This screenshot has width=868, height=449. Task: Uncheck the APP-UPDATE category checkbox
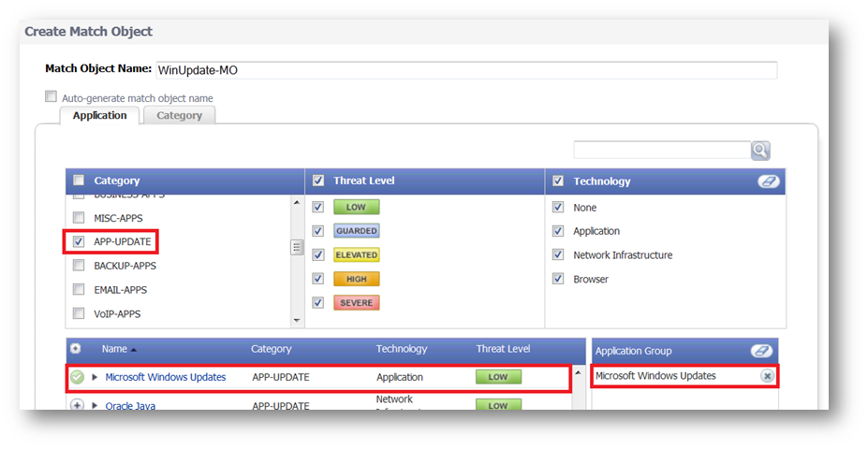[79, 242]
